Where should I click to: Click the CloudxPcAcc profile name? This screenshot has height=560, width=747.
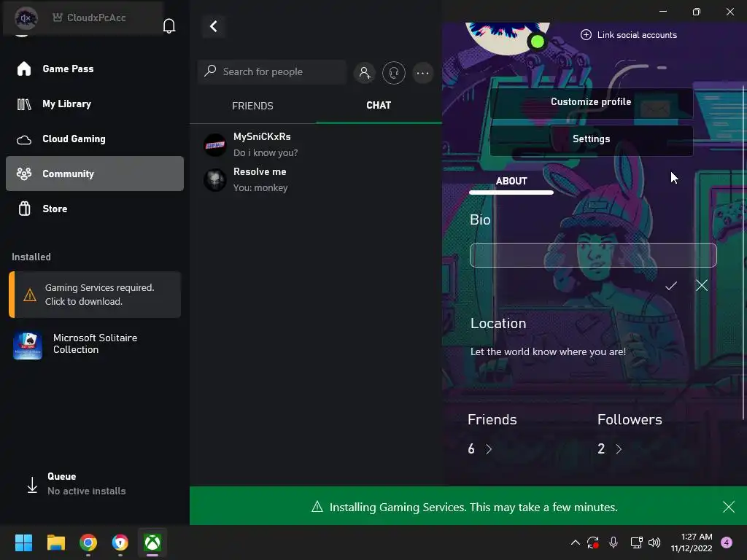pyautogui.click(x=96, y=17)
